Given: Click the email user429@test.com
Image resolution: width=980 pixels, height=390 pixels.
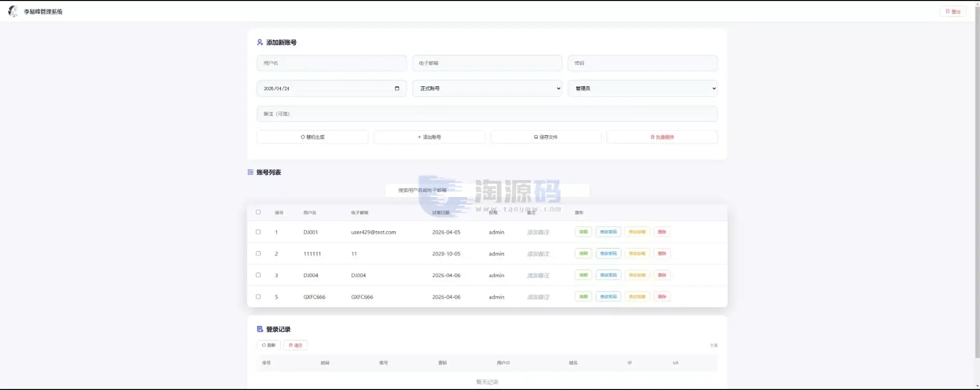Looking at the screenshot, I should (373, 232).
